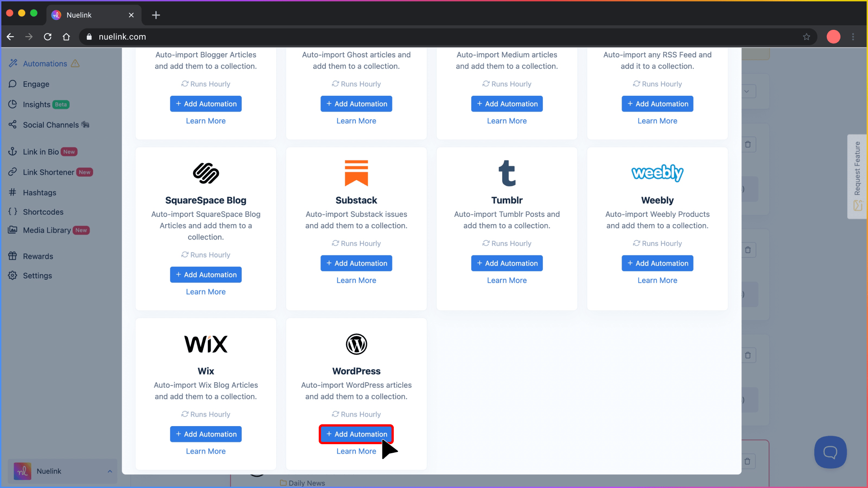Open Automations in the sidebar
868x488 pixels.
(45, 64)
